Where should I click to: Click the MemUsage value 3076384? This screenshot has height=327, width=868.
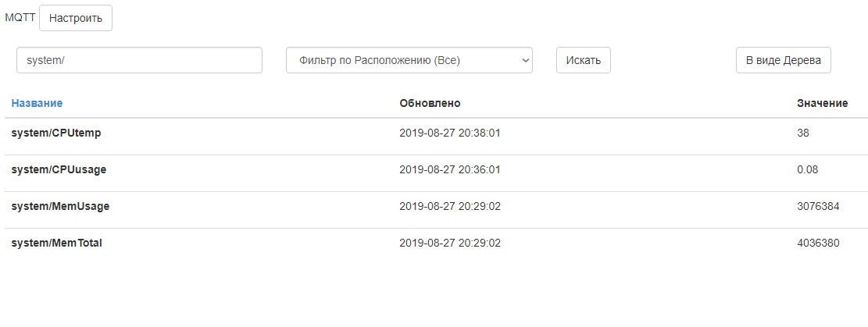(x=818, y=206)
